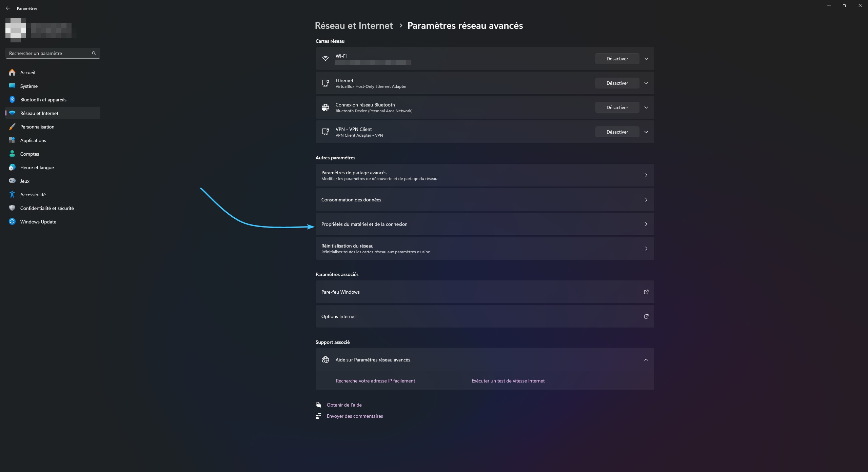The height and width of the screenshot is (472, 868).
Task: Click the Options Internet external link icon
Action: click(x=646, y=316)
